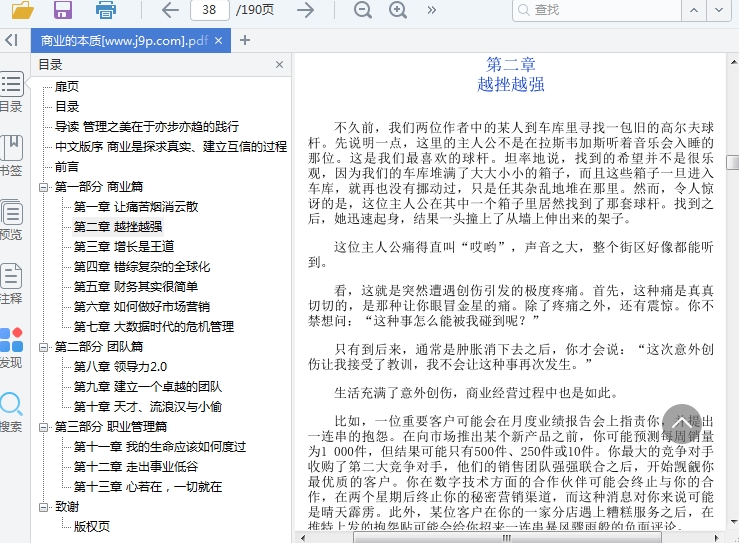739x543 pixels.
Task: Select 致谢 in the outline
Action: 67,507
